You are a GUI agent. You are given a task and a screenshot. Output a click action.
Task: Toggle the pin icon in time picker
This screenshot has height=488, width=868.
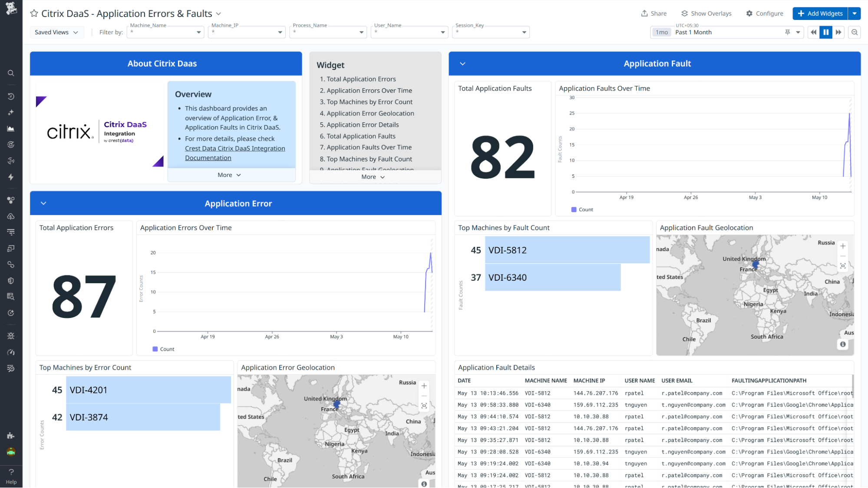[787, 32]
